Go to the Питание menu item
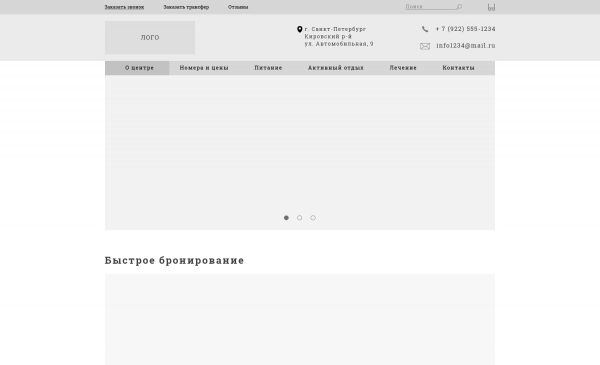Screen dimensions: 600x365 coord(268,68)
